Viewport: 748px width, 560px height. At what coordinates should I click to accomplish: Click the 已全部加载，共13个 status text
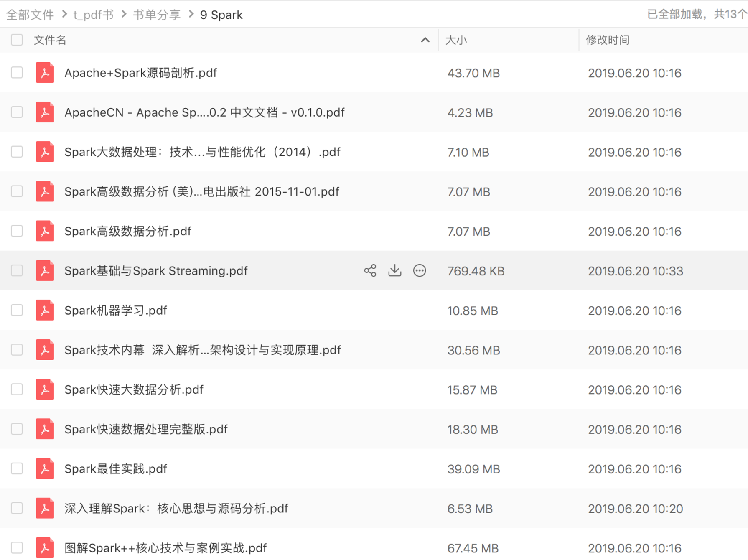point(697,14)
